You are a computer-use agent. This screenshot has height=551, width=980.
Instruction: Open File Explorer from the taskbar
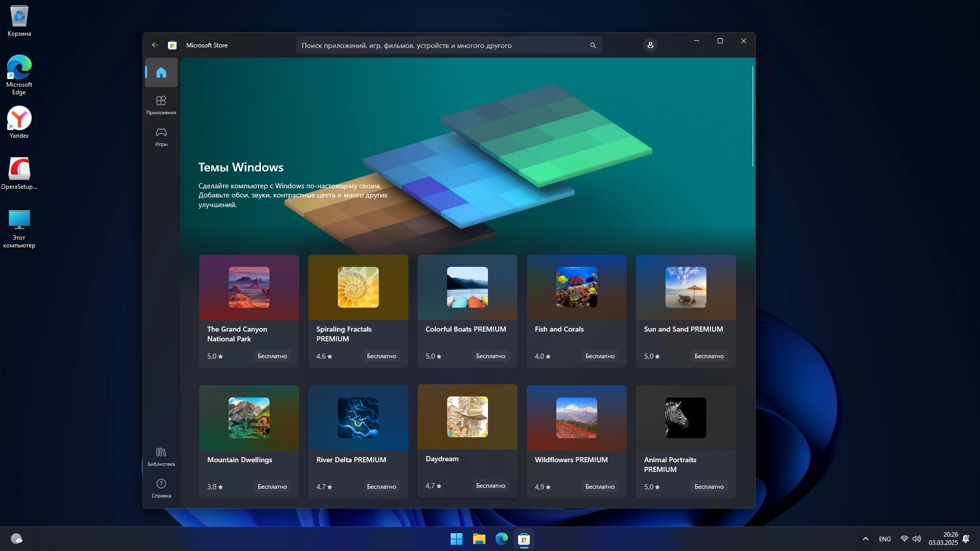pos(479,539)
